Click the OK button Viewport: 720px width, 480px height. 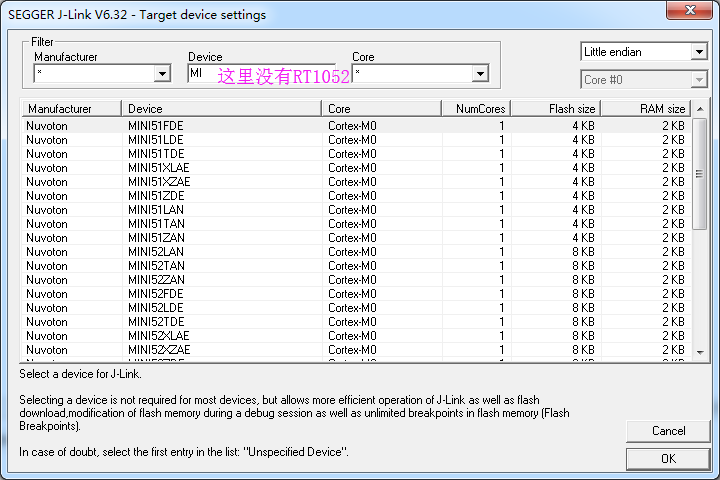coord(668,459)
